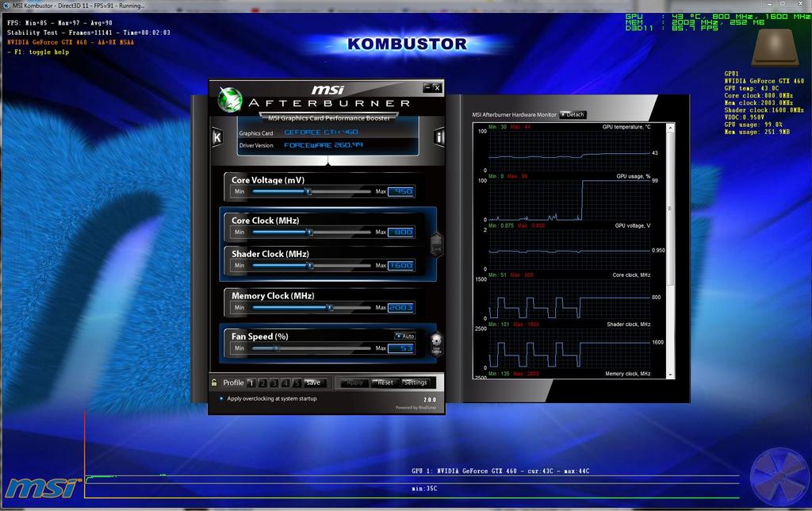
Task: Click 'MSI Afterburner Hardware Monitor' heading
Action: pos(514,114)
